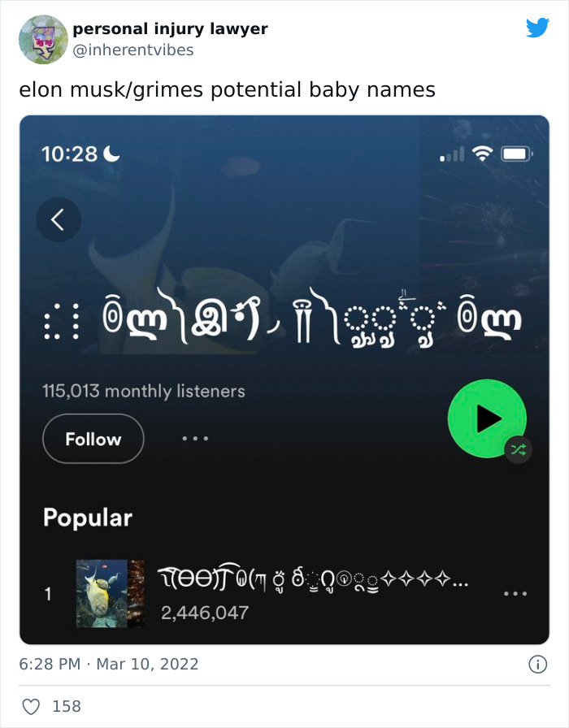
Task: Open the profile of personal injury lawyer
Action: pyautogui.click(x=171, y=28)
